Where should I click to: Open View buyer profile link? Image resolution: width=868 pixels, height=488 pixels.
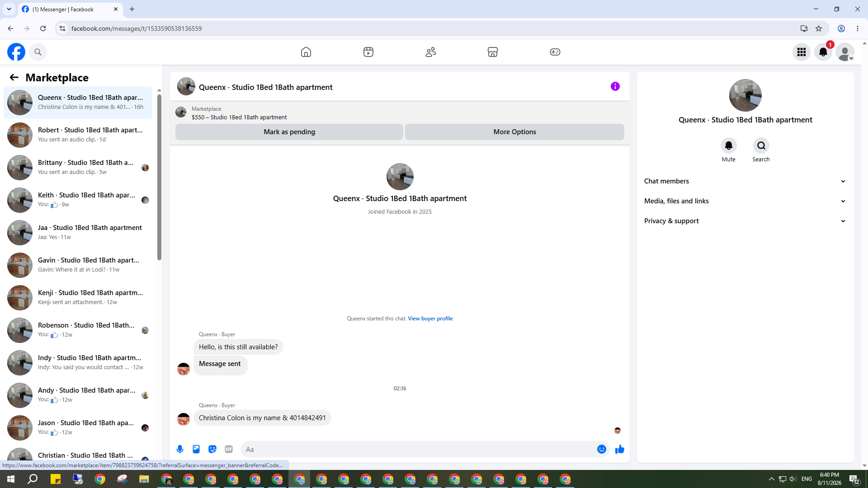430,319
